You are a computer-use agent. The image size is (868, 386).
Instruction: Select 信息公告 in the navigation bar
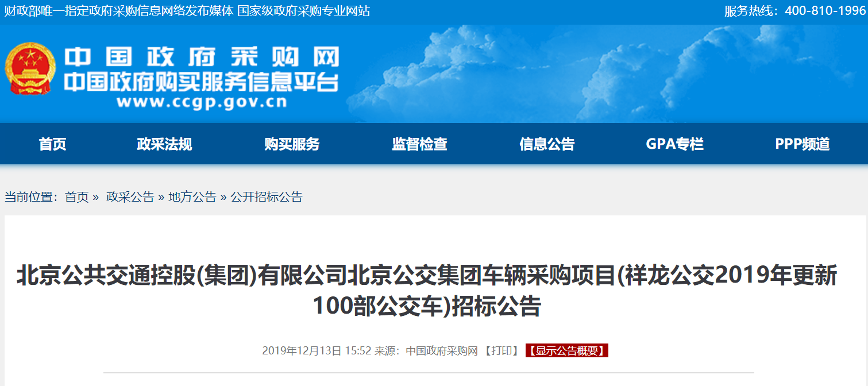point(547,144)
